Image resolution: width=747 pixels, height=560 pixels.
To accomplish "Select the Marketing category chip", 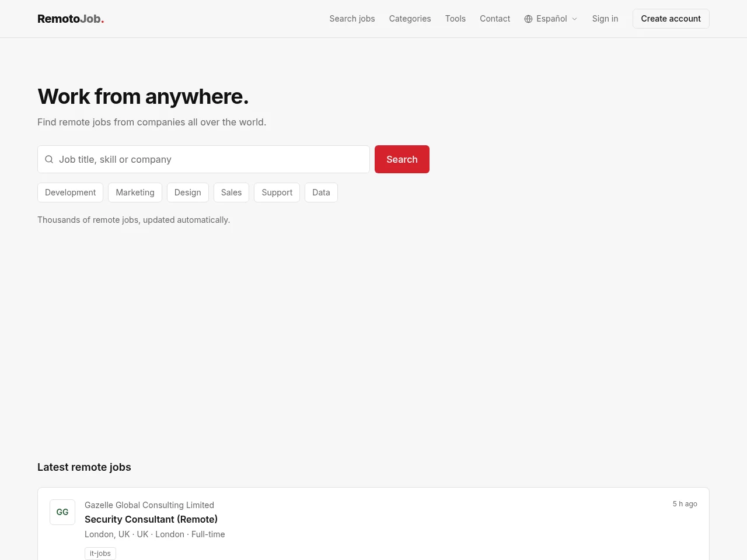I will (135, 192).
